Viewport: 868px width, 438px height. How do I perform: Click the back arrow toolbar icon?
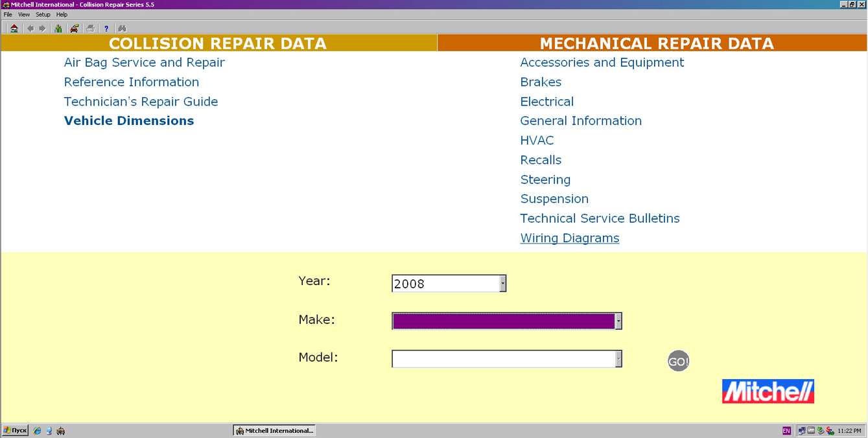pos(30,29)
